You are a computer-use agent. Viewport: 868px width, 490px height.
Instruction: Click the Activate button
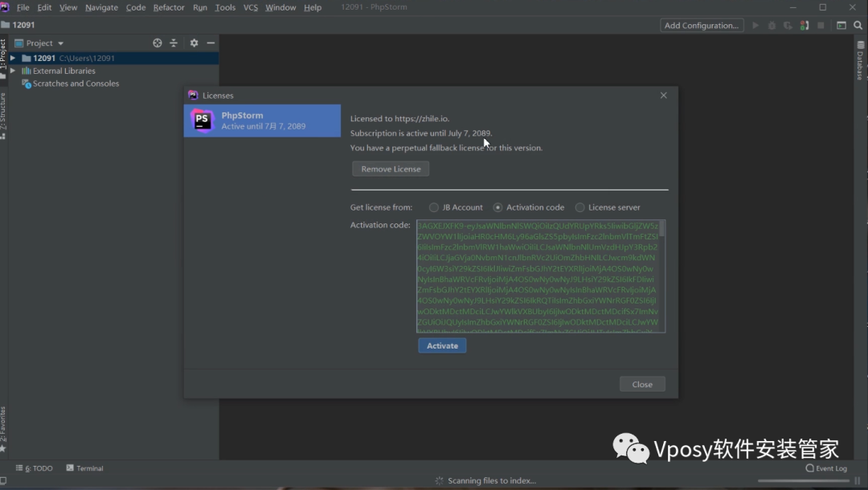pos(442,345)
